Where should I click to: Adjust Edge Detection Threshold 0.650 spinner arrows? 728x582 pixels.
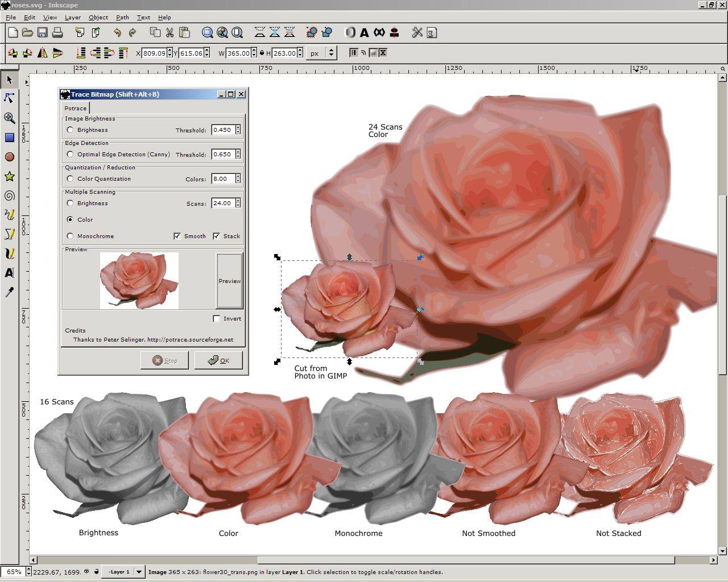pos(238,154)
